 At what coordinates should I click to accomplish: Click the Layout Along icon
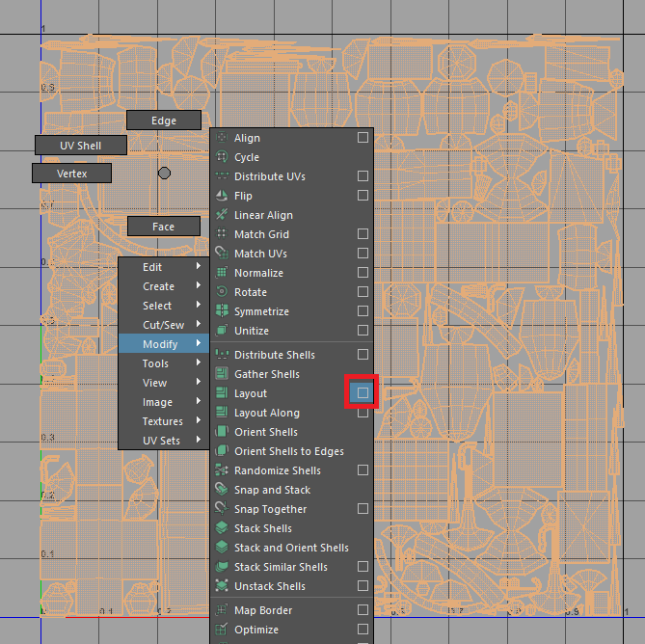(222, 413)
